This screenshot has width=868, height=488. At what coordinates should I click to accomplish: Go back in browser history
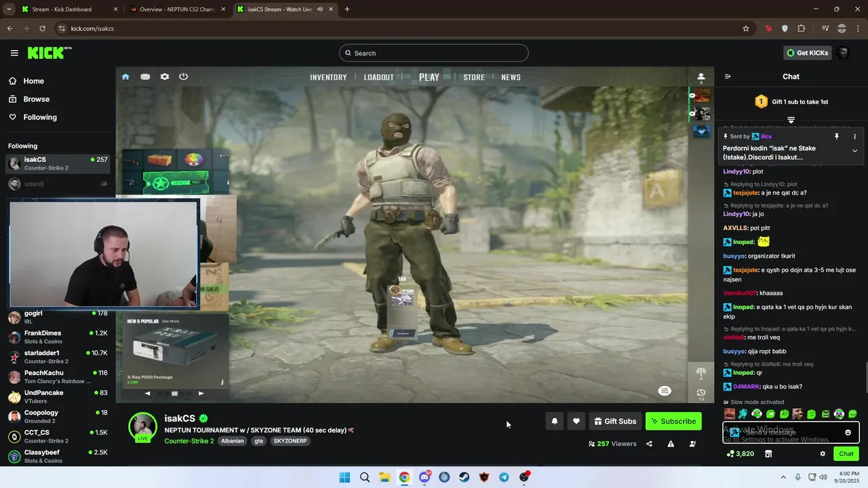coord(9,28)
